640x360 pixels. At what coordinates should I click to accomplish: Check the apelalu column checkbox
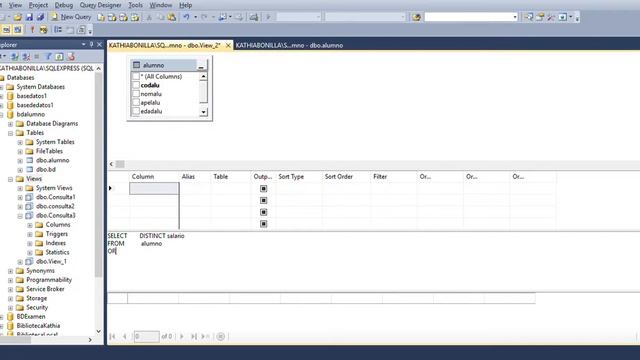click(x=136, y=102)
